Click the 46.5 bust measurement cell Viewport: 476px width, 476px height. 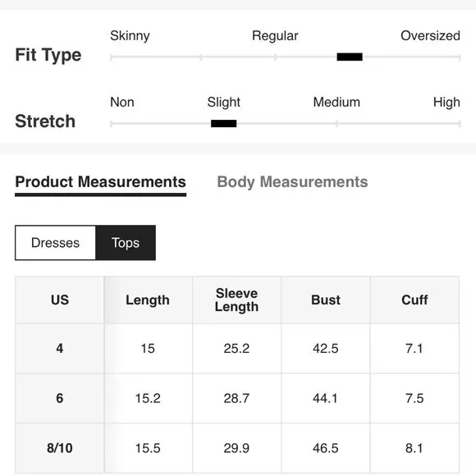coord(326,448)
